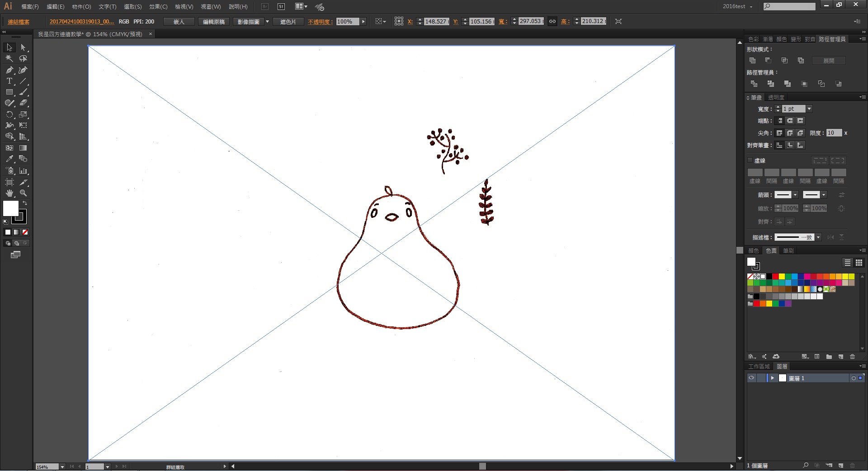Select the Type tool
Image resolution: width=868 pixels, height=471 pixels.
(9, 81)
